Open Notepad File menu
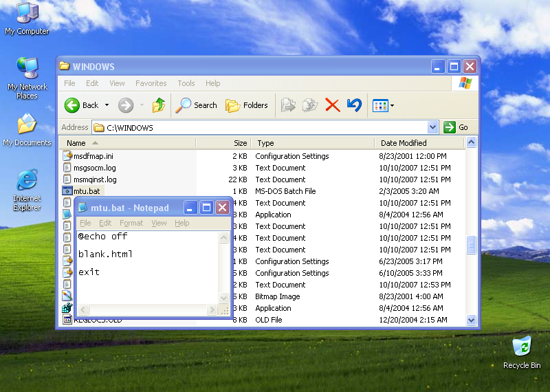This screenshot has width=550, height=392. [85, 223]
